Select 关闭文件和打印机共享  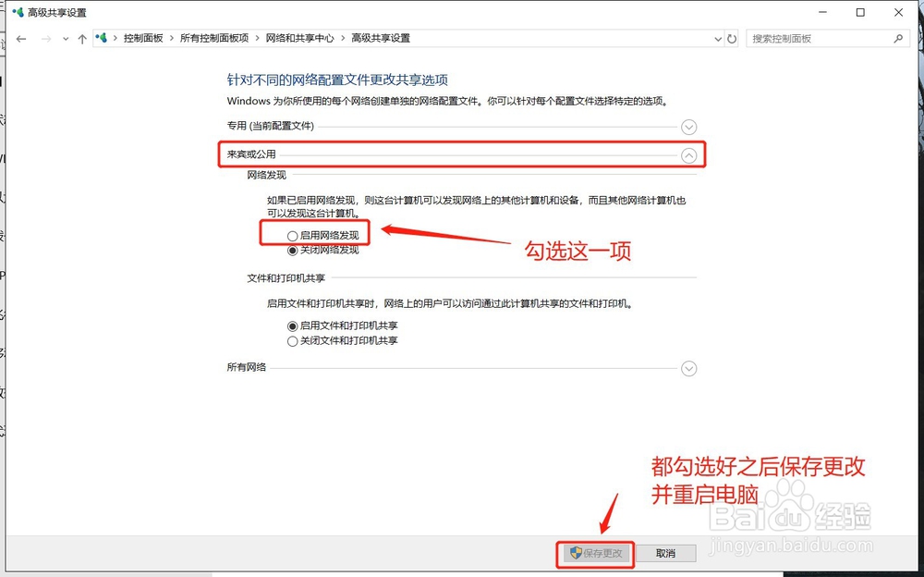(293, 340)
